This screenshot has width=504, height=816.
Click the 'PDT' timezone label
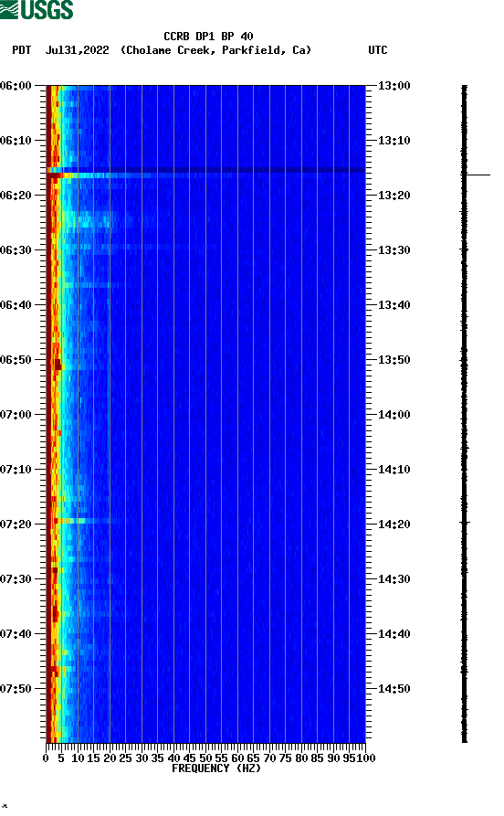click(21, 50)
